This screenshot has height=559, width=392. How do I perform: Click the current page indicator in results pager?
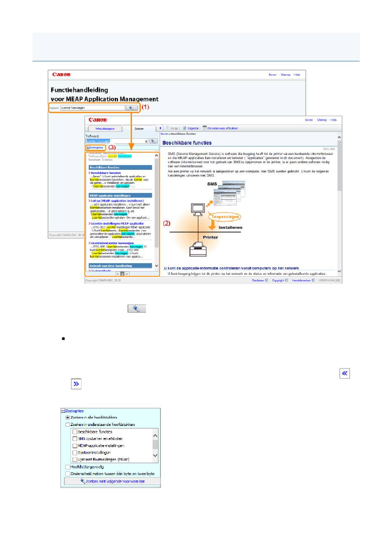click(122, 274)
